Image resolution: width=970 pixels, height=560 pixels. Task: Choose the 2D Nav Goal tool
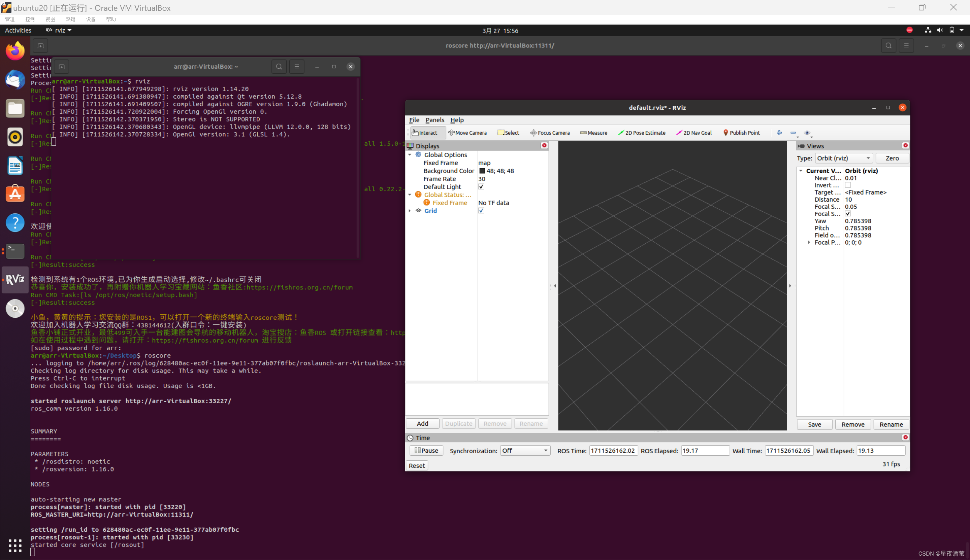tap(693, 133)
